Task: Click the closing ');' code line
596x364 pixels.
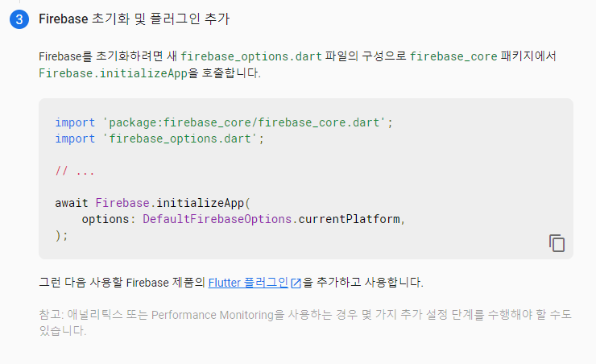Action: (61, 236)
